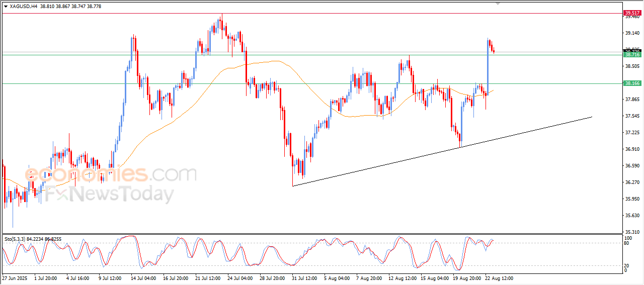
Task: Click the 16 Jul 20:00 time label
Action: coord(176,278)
